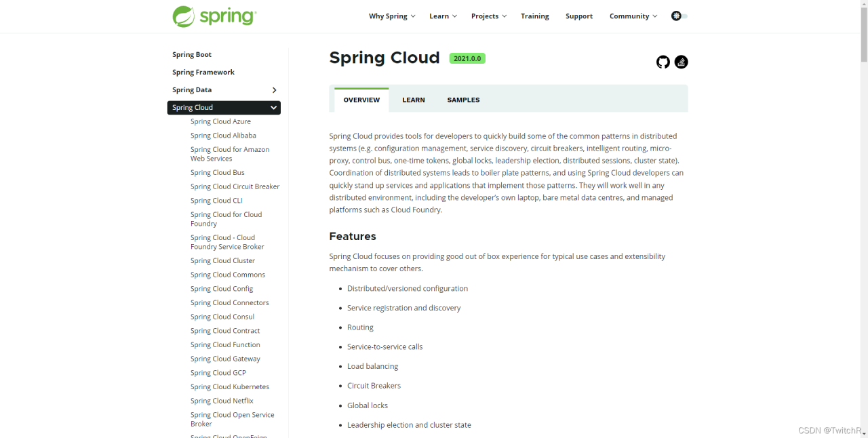Open the Projects dropdown menu
Screen dimensions: 868x438
489,16
